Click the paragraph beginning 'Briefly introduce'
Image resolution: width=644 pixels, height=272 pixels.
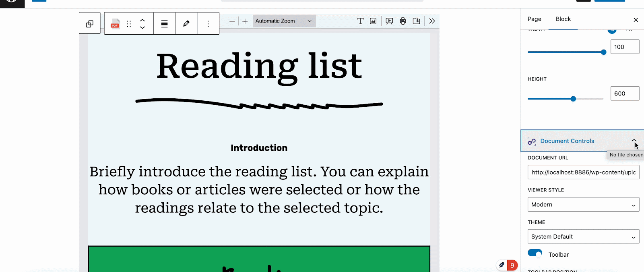coord(259,189)
